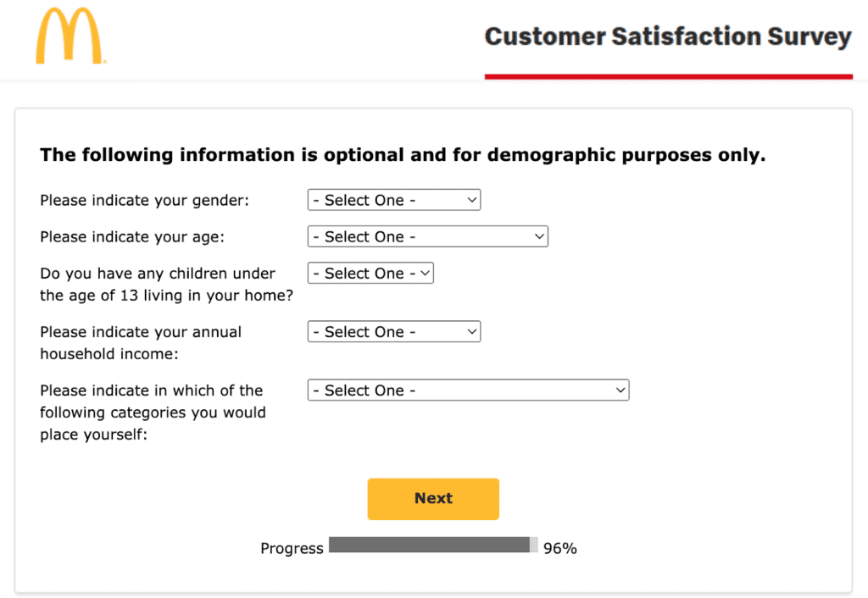Click the McDonald's golden arches logo

[70, 36]
